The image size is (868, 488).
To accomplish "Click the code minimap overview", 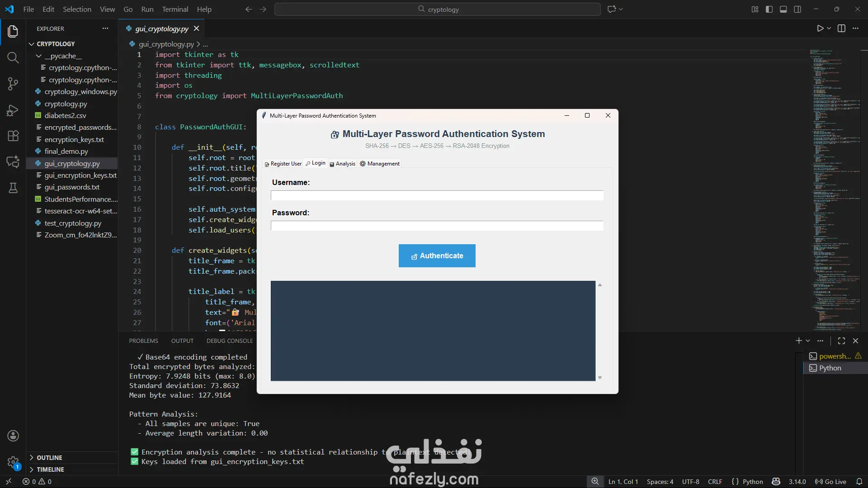I will coord(835,190).
